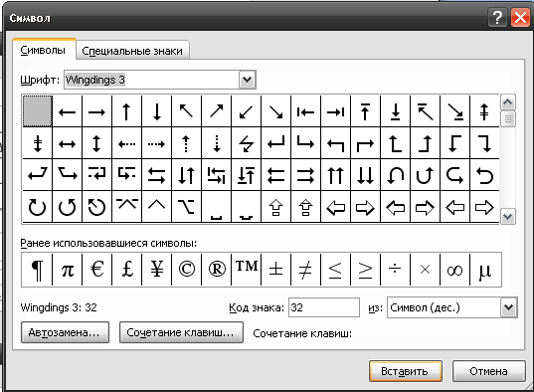The image size is (534, 392).
Task: Insert the recently used yen symbol
Action: point(157,270)
